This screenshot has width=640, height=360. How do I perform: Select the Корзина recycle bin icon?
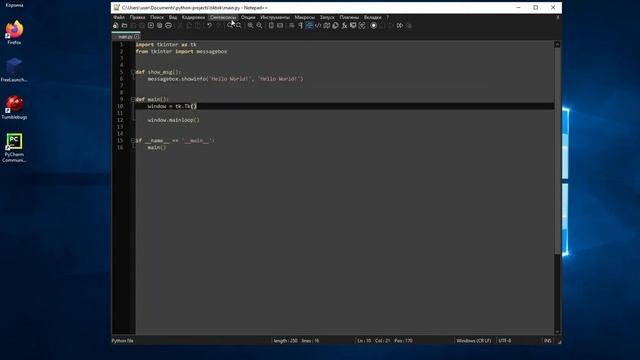tap(14, 4)
